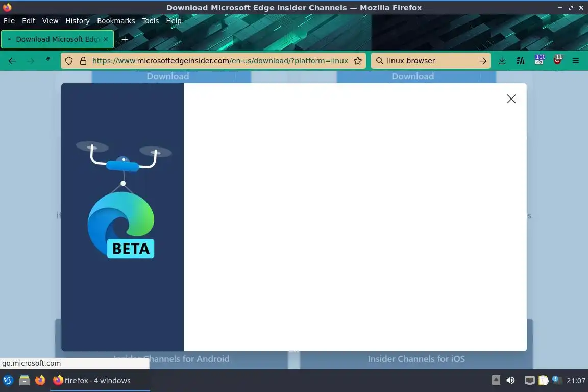588x392 pixels.
Task: Submit the 'linux browser' search arrow
Action: pos(483,61)
